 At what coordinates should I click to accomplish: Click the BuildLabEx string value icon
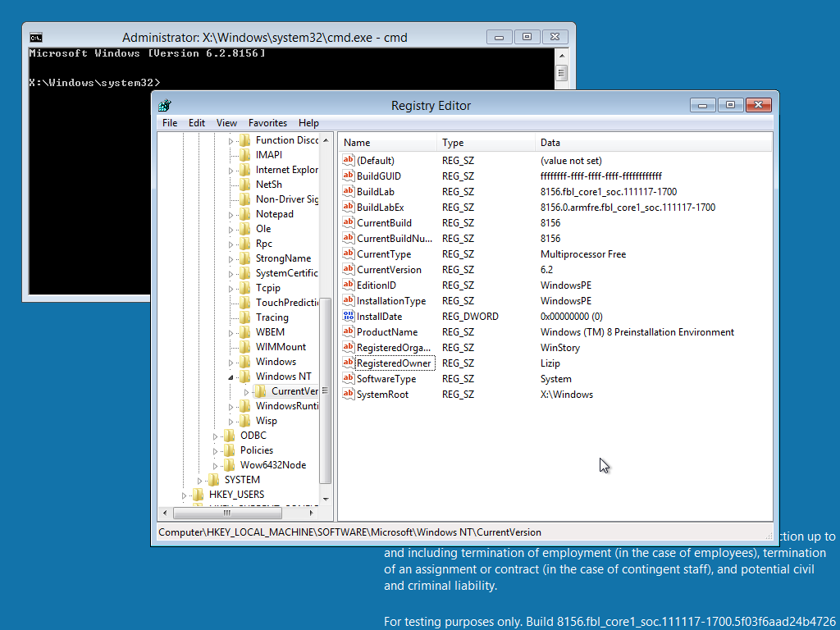[x=348, y=208]
